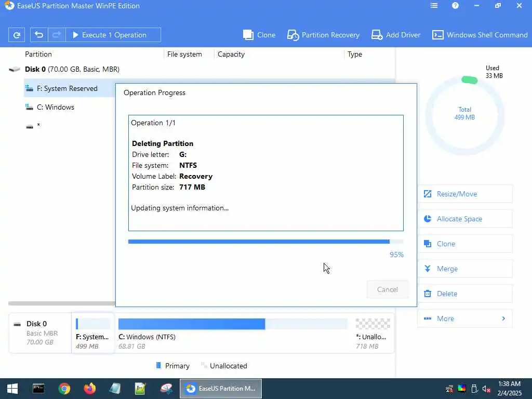Click Updating system information text
The image size is (532, 399).
[180, 208]
